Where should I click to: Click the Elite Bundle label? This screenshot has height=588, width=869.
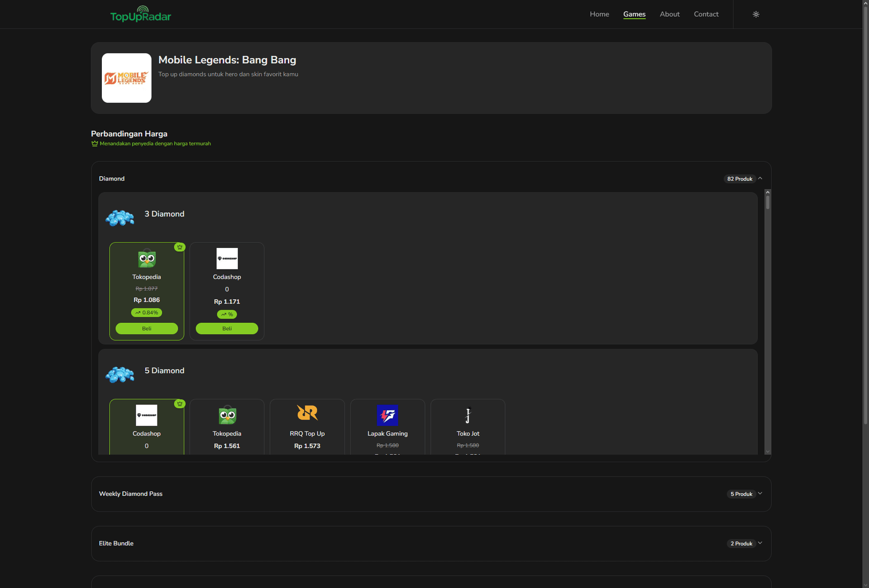116,544
